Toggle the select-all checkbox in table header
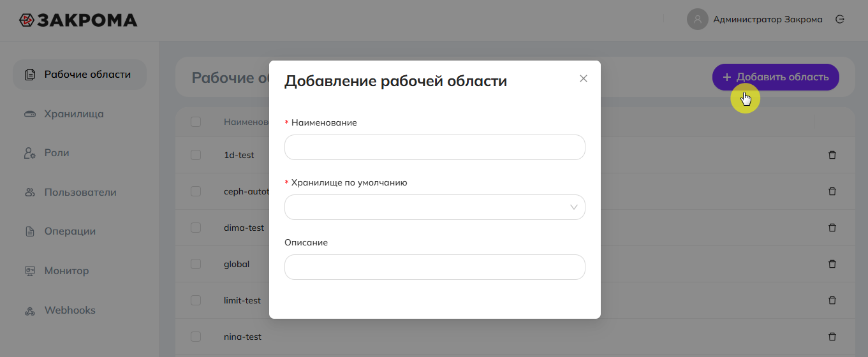 point(196,122)
